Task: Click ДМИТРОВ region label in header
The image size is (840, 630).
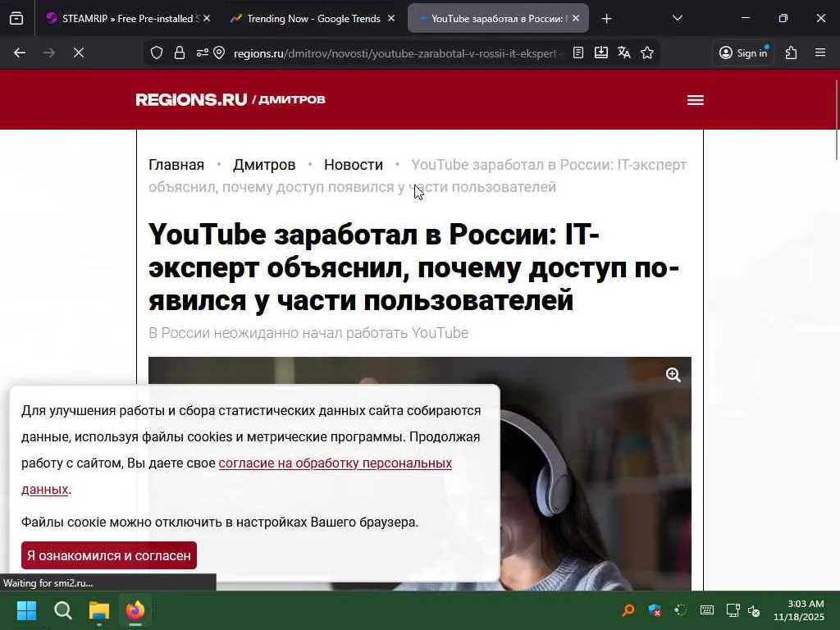Action: tap(292, 99)
